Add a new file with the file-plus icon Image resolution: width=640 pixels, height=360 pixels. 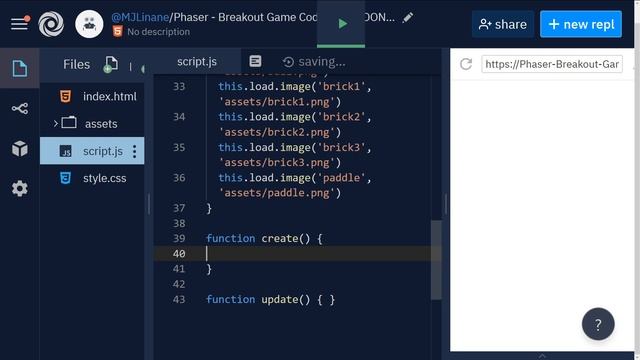pos(111,64)
